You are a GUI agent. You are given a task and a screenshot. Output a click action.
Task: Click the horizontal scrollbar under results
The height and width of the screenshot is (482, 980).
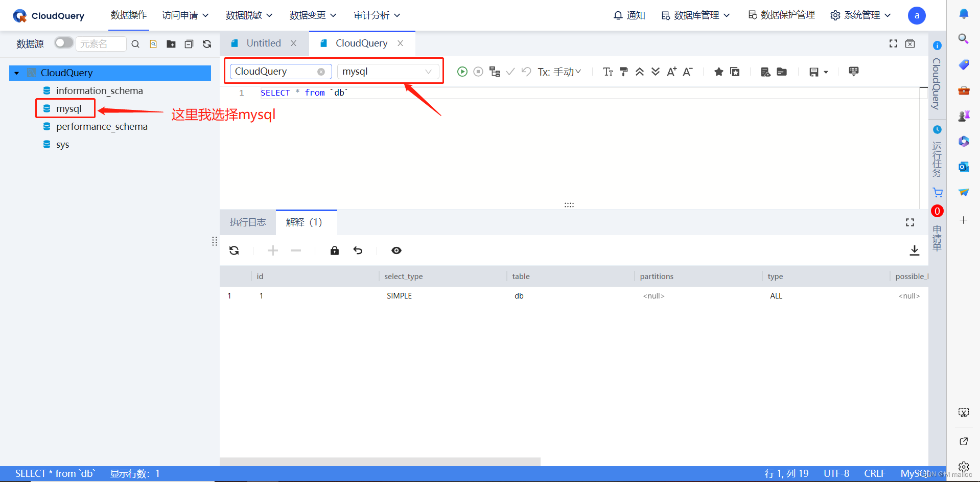380,462
